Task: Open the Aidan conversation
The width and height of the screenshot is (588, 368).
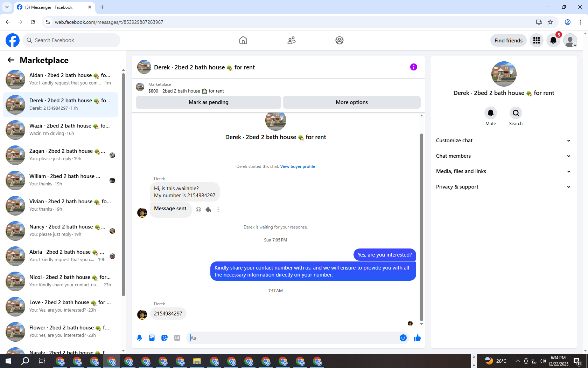Action: click(x=60, y=79)
